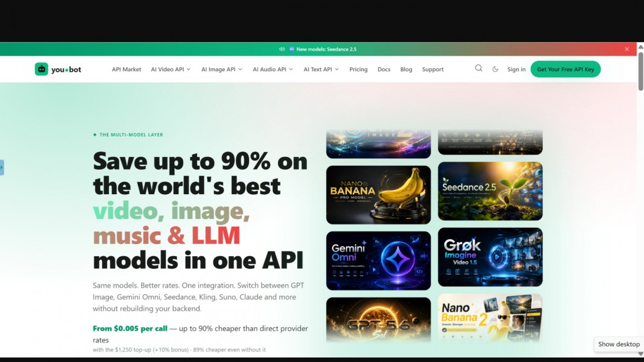Click the scrollbar up arrow
This screenshot has height=362, width=644.
[x=640, y=47]
